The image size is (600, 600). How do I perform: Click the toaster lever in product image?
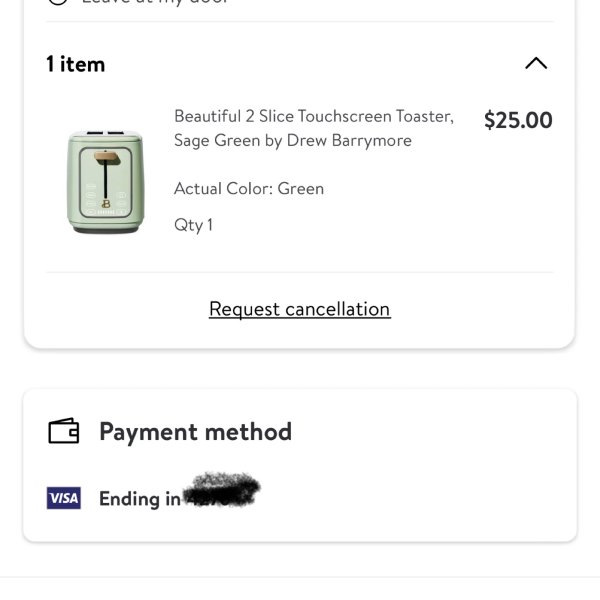pos(106,174)
